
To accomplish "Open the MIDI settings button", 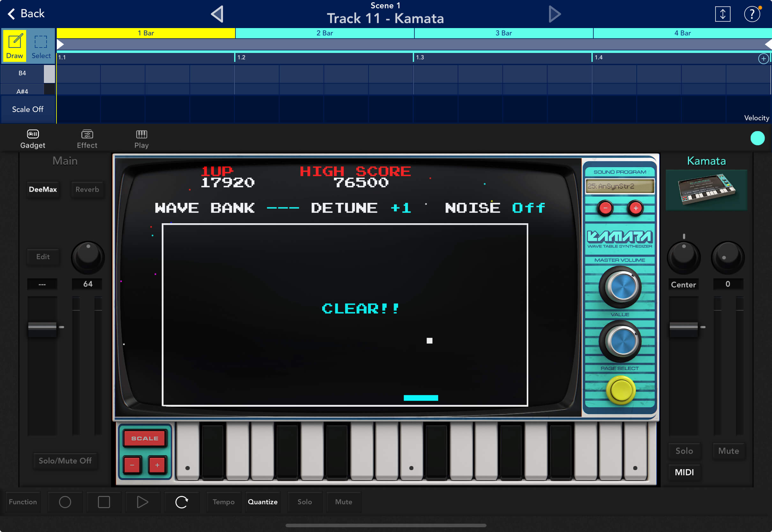I will click(684, 472).
